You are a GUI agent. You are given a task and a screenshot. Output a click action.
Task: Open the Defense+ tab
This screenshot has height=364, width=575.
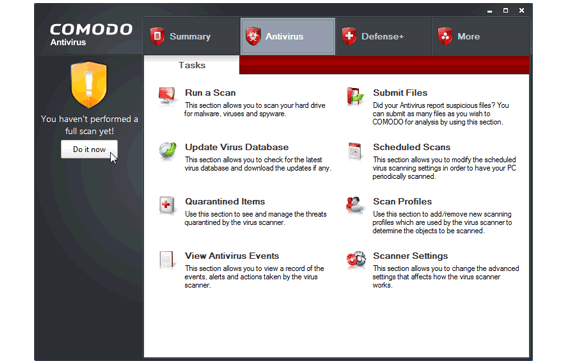coord(383,36)
